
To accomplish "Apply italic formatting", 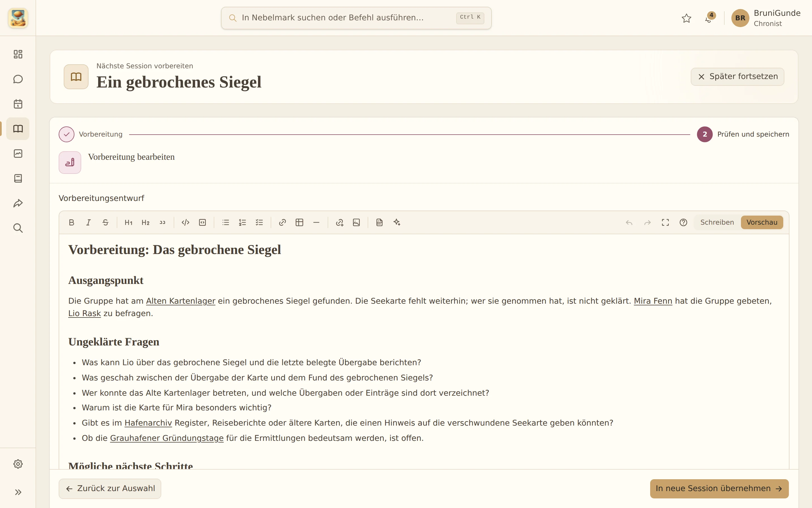I will 89,222.
